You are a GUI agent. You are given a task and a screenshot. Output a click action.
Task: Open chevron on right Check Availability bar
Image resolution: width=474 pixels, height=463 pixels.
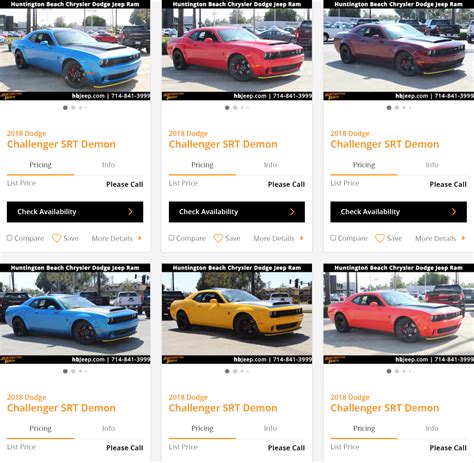point(454,212)
